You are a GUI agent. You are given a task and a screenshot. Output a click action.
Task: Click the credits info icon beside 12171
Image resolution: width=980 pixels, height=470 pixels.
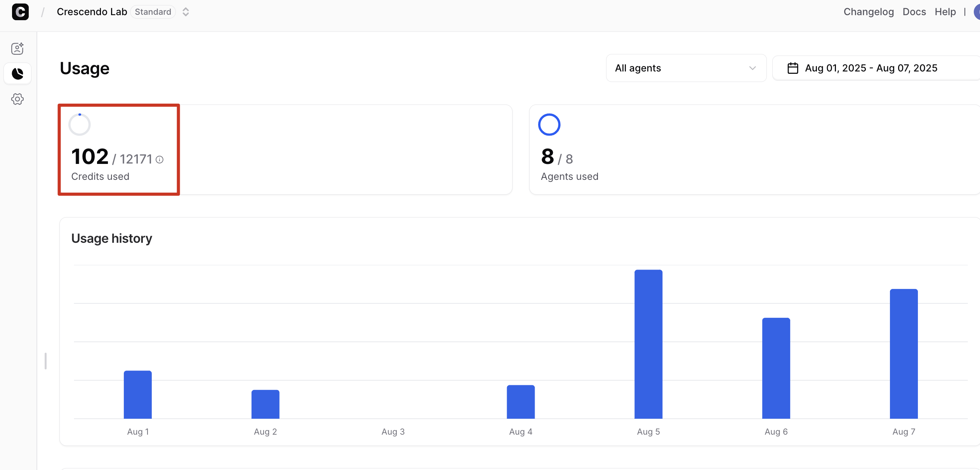[x=160, y=160]
